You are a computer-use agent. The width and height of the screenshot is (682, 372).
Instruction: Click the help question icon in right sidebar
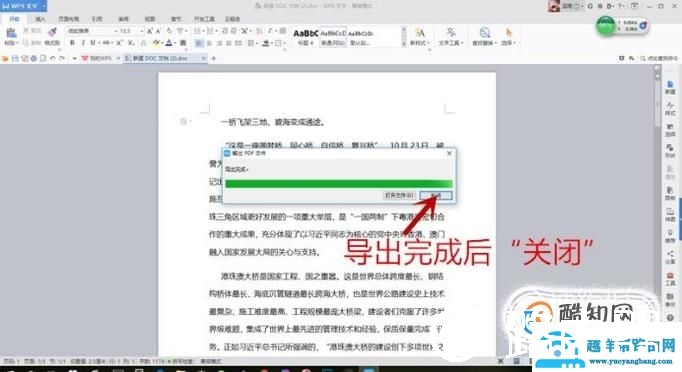click(x=670, y=318)
